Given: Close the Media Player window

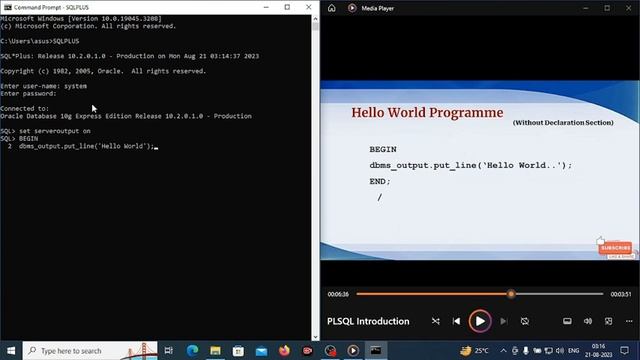Looking at the screenshot, I should coord(629,8).
